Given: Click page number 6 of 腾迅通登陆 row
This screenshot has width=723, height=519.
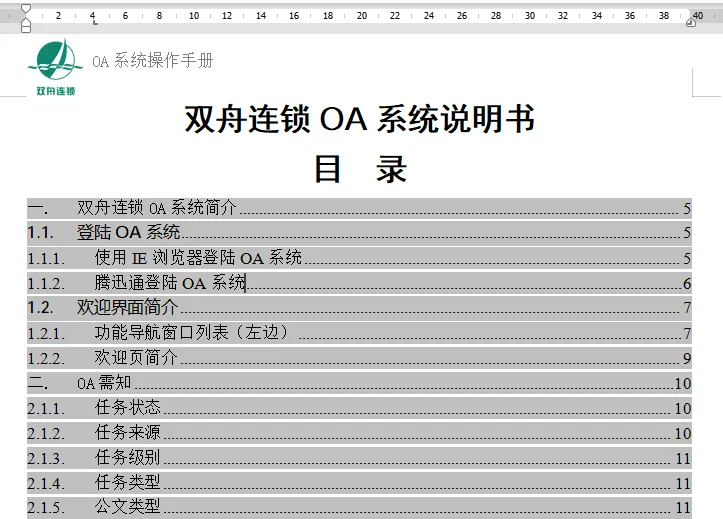Looking at the screenshot, I should [x=687, y=283].
